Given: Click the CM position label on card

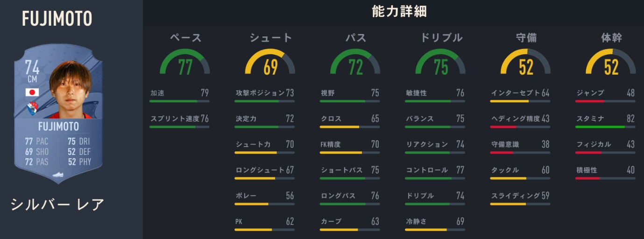Looking at the screenshot, I should (32, 79).
